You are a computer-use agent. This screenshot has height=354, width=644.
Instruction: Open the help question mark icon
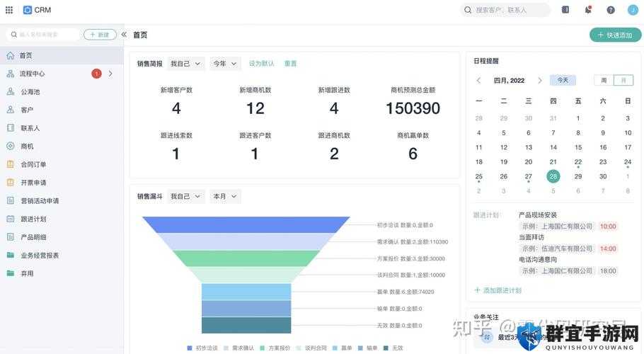[x=611, y=10]
